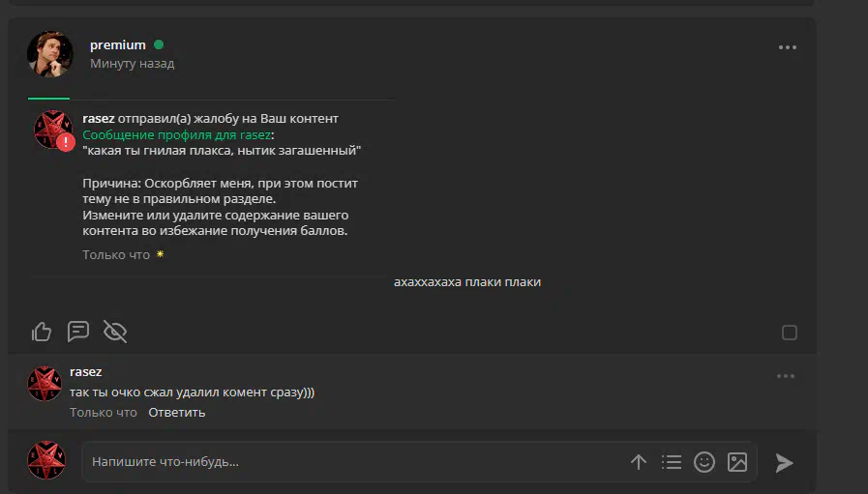The width and height of the screenshot is (868, 494).
Task: Open rasez comment three-dot menu
Action: pyautogui.click(x=786, y=376)
